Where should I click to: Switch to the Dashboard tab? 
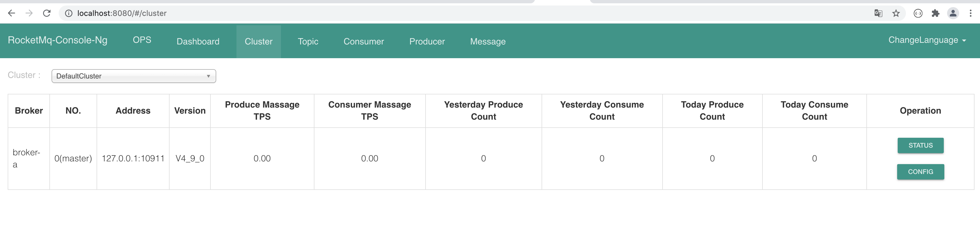pos(198,41)
